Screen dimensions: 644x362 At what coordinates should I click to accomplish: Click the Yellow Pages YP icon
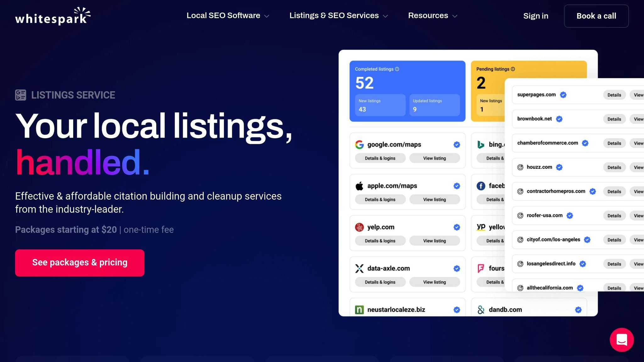coord(481,227)
